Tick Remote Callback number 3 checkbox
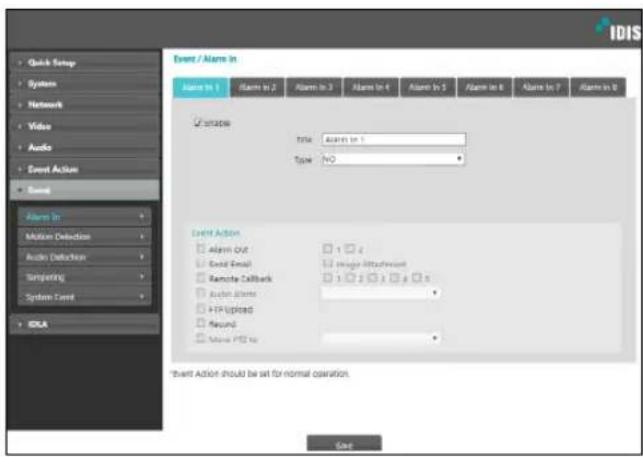 tap(372, 278)
